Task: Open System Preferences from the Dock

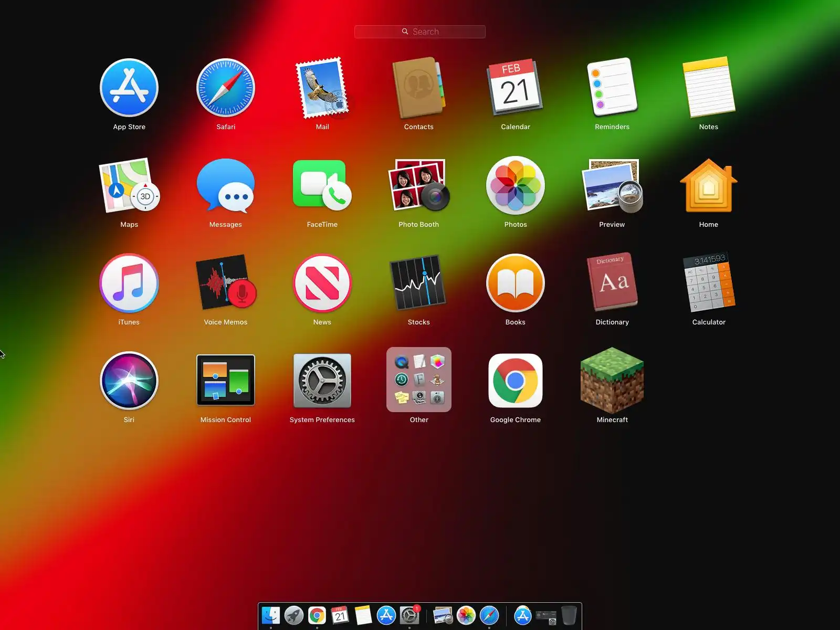Action: (409, 615)
